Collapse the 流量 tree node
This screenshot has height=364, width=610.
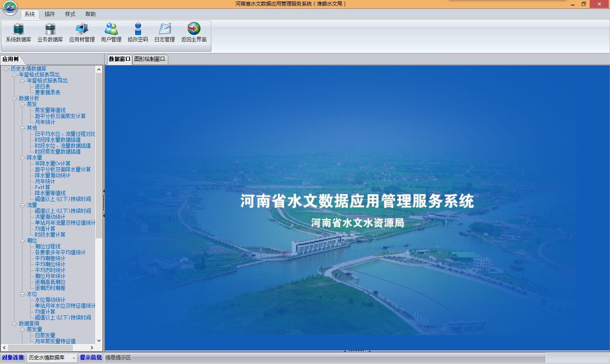point(22,205)
